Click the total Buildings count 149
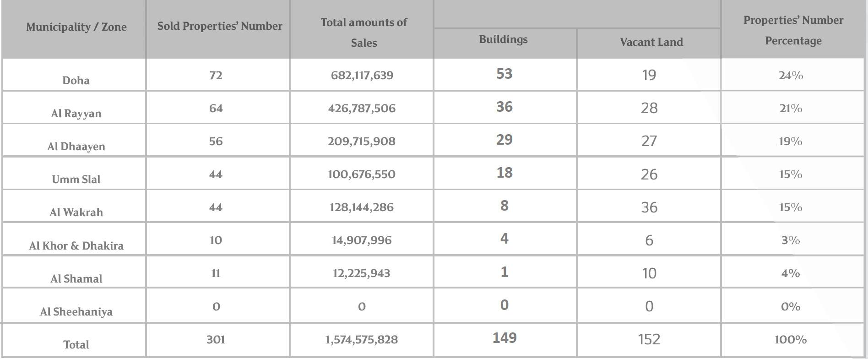Image resolution: width=868 pixels, height=359 pixels. (x=505, y=338)
